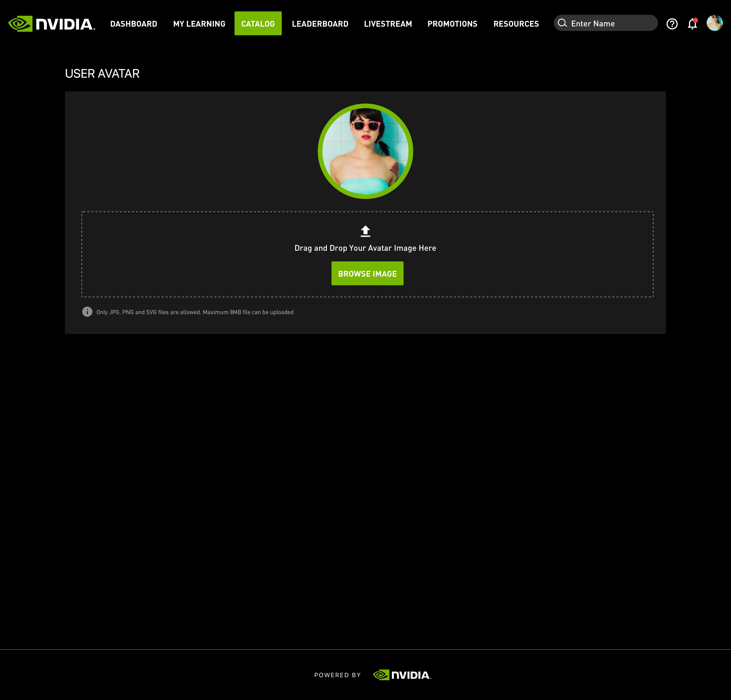
Task: Click the POWERED BY text
Action: click(338, 675)
